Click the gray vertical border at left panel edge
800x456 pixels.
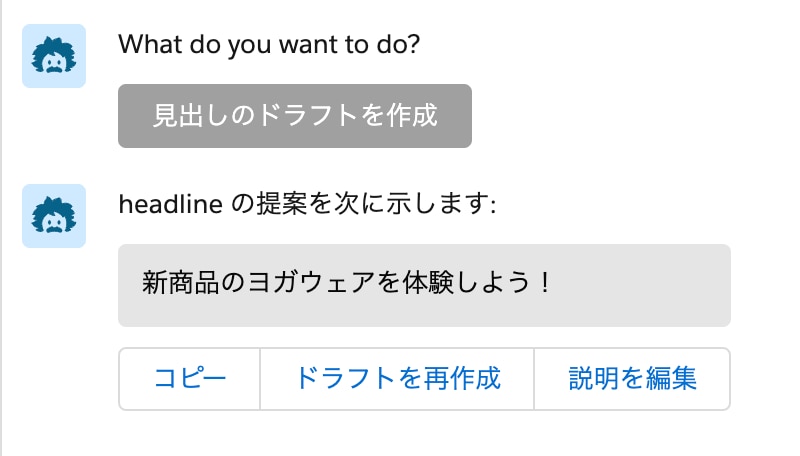[1, 228]
